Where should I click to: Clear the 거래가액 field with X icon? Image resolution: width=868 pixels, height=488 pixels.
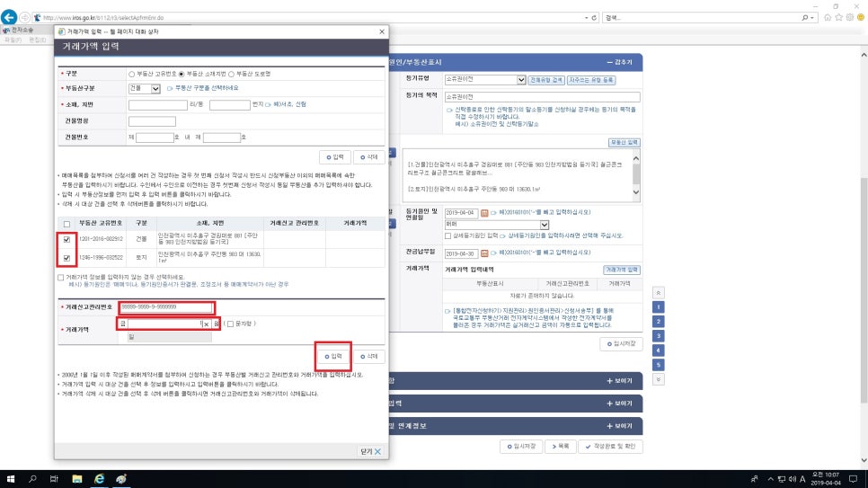pyautogui.click(x=206, y=324)
